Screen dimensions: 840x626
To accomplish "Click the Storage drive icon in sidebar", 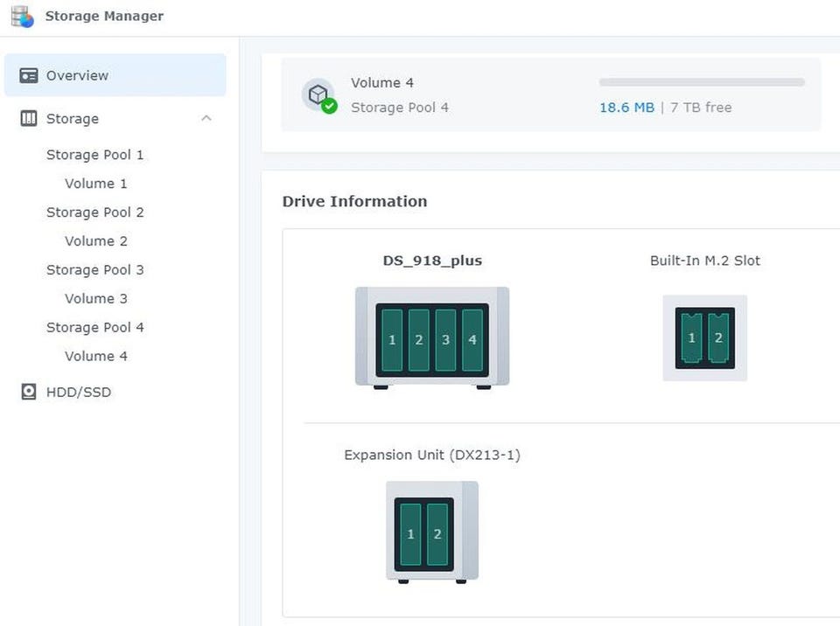I will click(x=29, y=119).
